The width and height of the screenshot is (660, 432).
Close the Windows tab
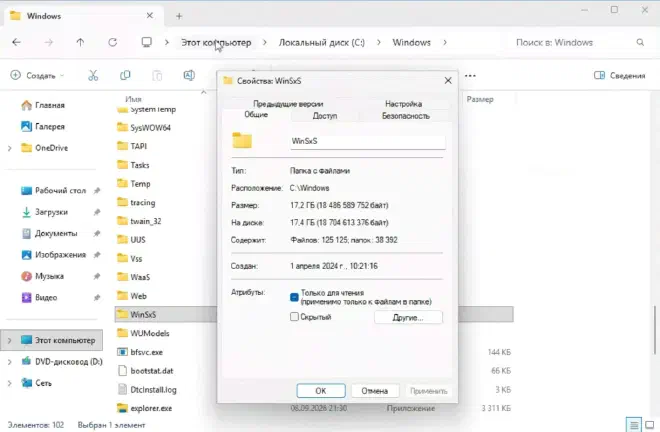click(x=149, y=16)
